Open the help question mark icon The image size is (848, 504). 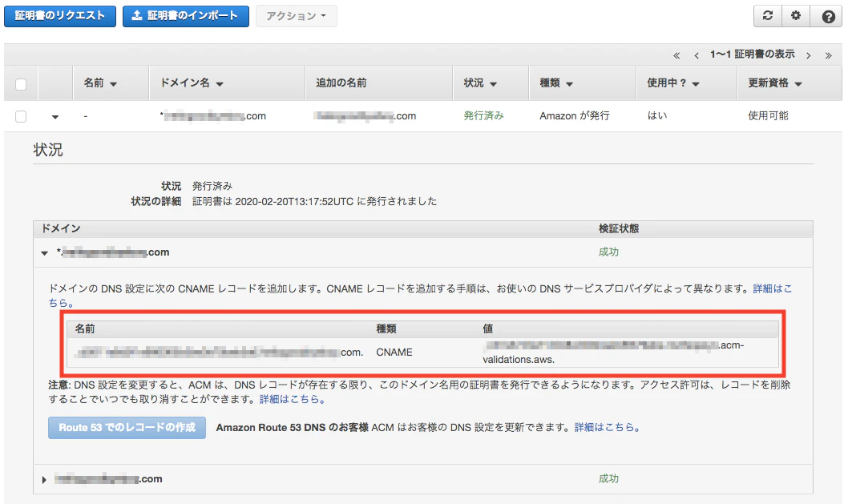point(828,16)
